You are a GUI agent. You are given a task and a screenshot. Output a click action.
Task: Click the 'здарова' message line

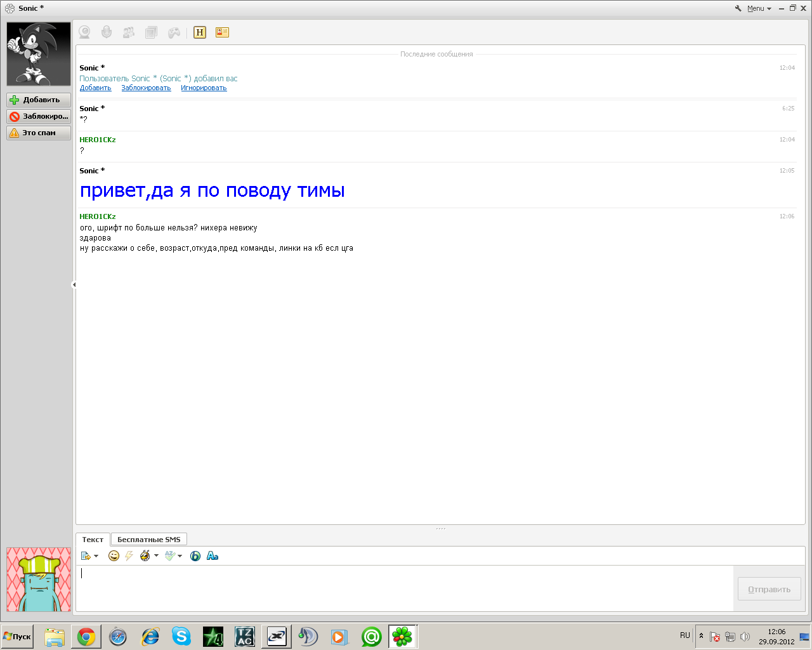point(95,238)
